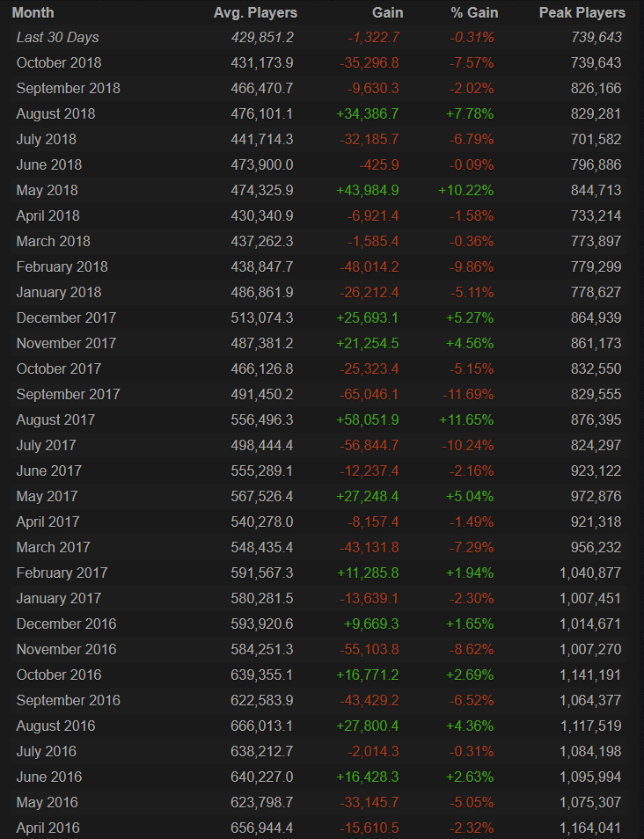Select the June 2017 month cell

[49, 471]
